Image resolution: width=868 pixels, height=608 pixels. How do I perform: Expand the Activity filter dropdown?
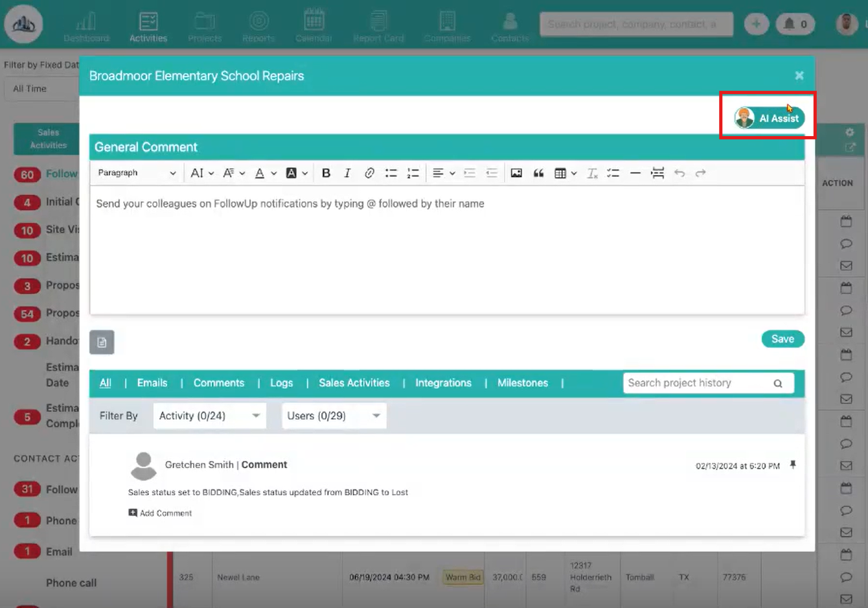pos(209,415)
